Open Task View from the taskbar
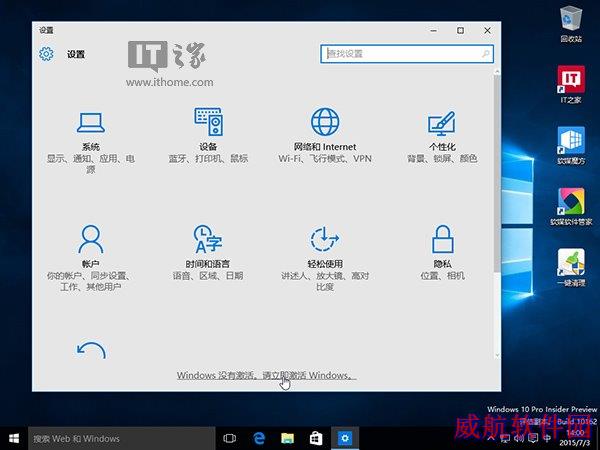Image resolution: width=600 pixels, height=450 pixels. pos(230,439)
